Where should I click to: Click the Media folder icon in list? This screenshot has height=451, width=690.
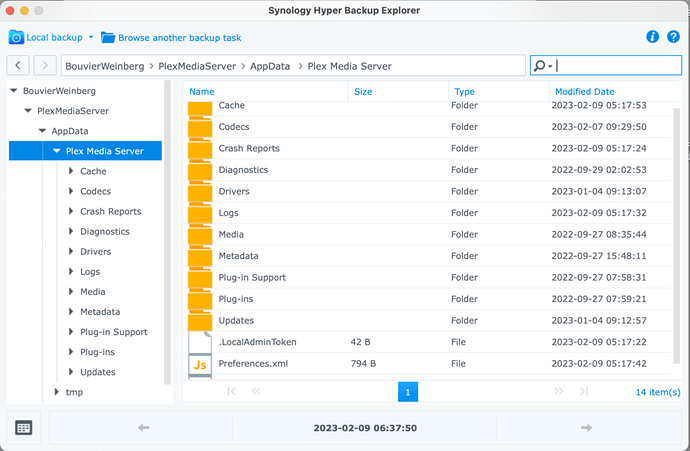pyautogui.click(x=200, y=235)
